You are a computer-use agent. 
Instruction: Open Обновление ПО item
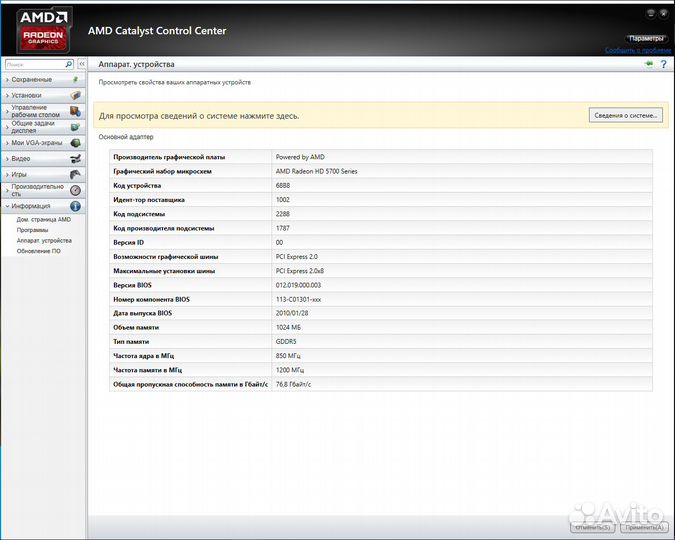[x=38, y=251]
